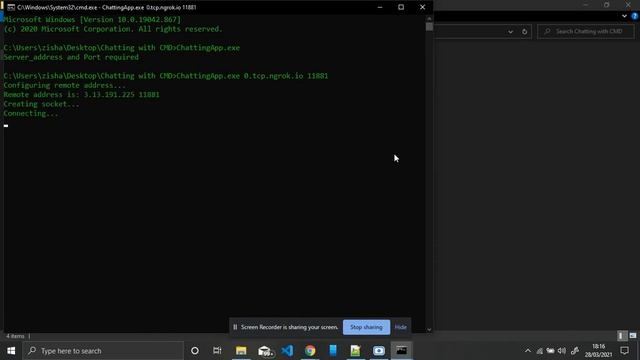The image size is (640, 360).
Task: Click the cmd window icon in title bar
Action: coord(11,7)
